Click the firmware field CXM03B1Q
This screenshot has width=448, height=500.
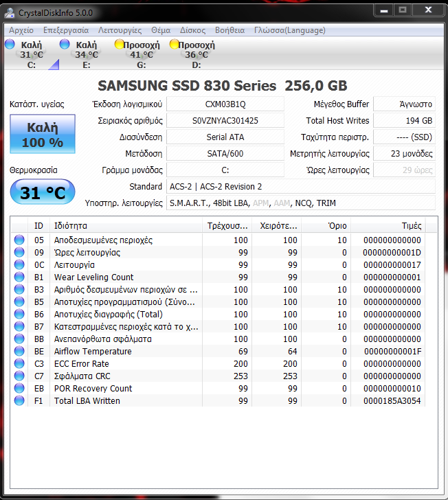pos(225,104)
